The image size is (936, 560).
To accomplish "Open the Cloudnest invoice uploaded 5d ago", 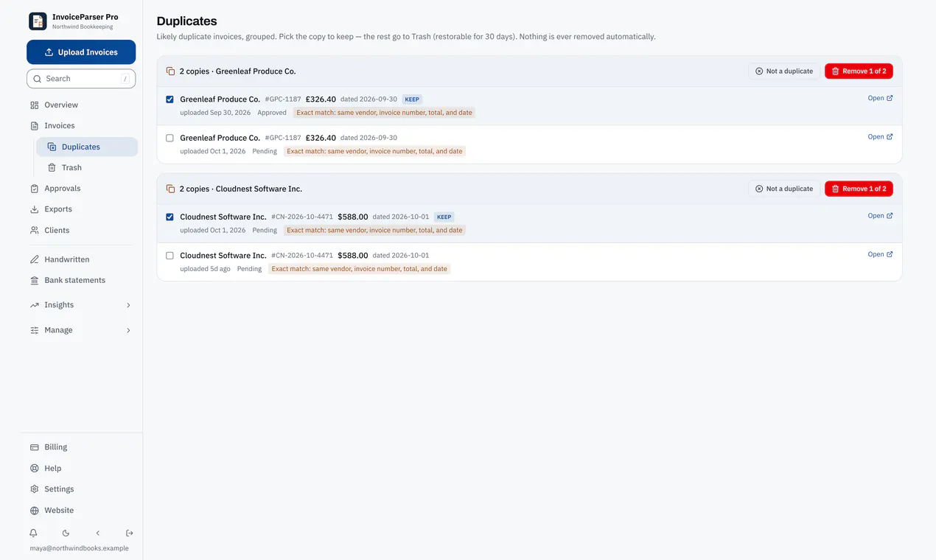I will [880, 254].
